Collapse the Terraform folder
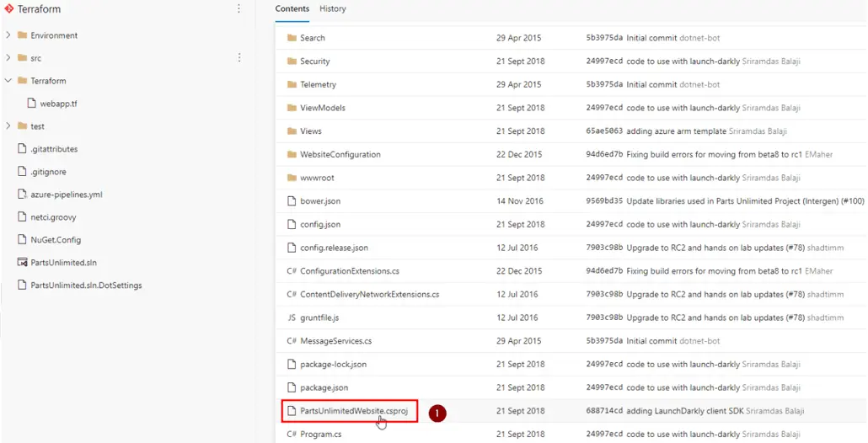Image resolution: width=868 pixels, height=443 pixels. coord(8,81)
